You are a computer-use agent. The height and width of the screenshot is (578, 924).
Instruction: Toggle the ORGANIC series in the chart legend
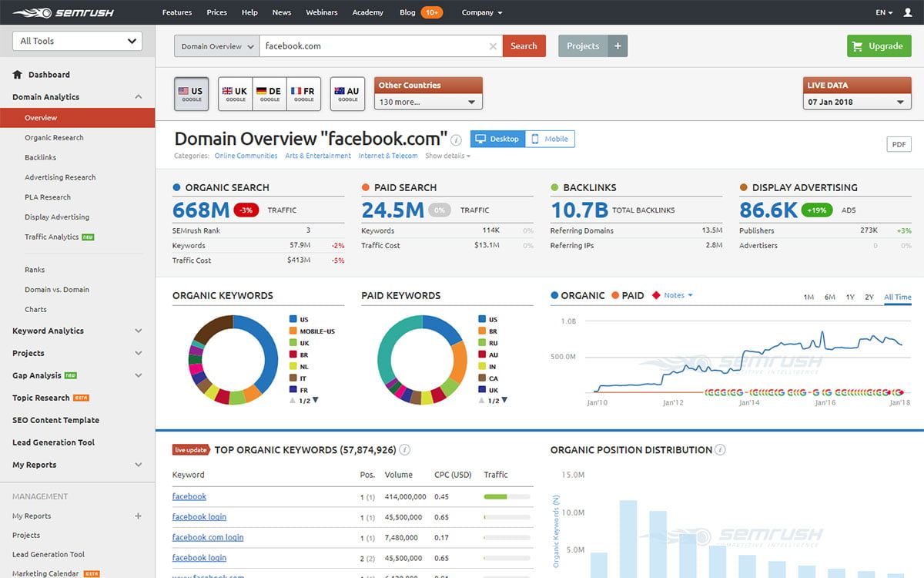(x=577, y=295)
